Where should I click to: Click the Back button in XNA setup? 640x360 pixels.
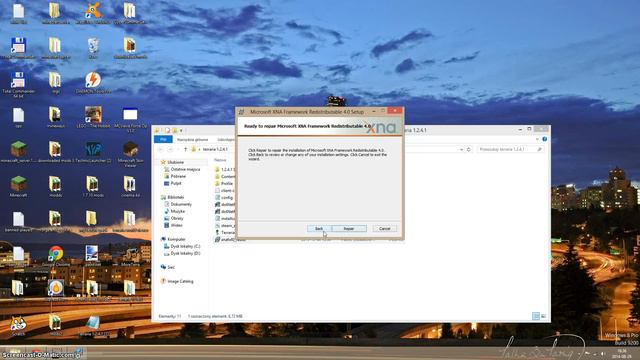tap(319, 229)
